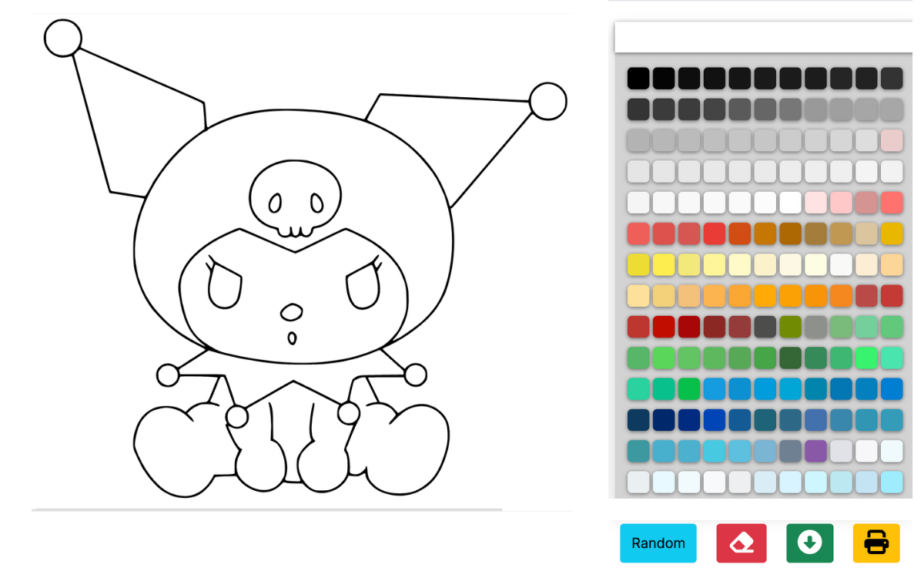The height and width of the screenshot is (578, 924).
Task: Select the golden yellow swatch after beige
Action: pos(892,234)
